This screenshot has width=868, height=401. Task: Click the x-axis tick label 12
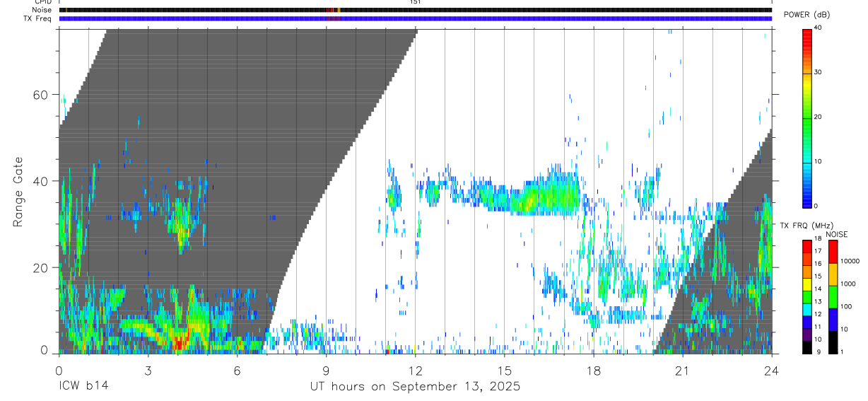pyautogui.click(x=415, y=370)
